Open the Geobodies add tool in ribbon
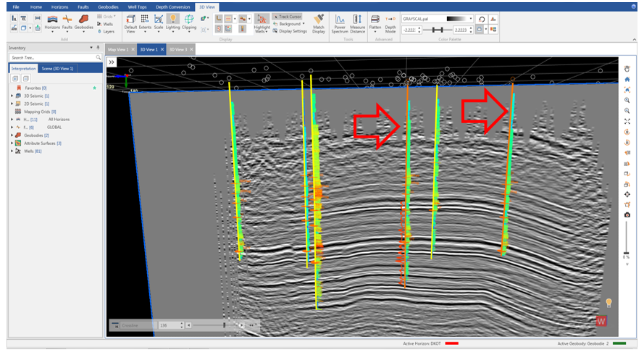The image size is (644, 355). (83, 22)
